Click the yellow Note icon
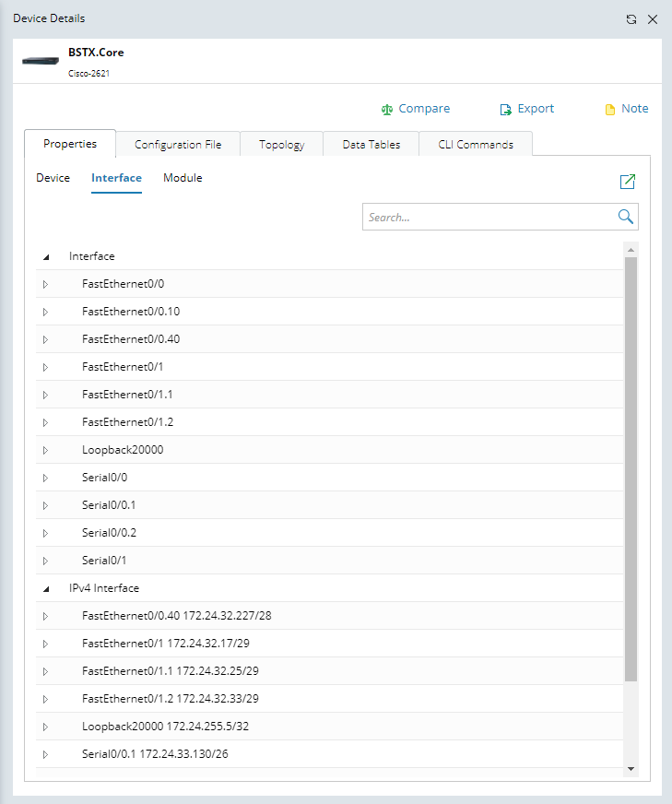This screenshot has width=672, height=804. pyautogui.click(x=609, y=109)
